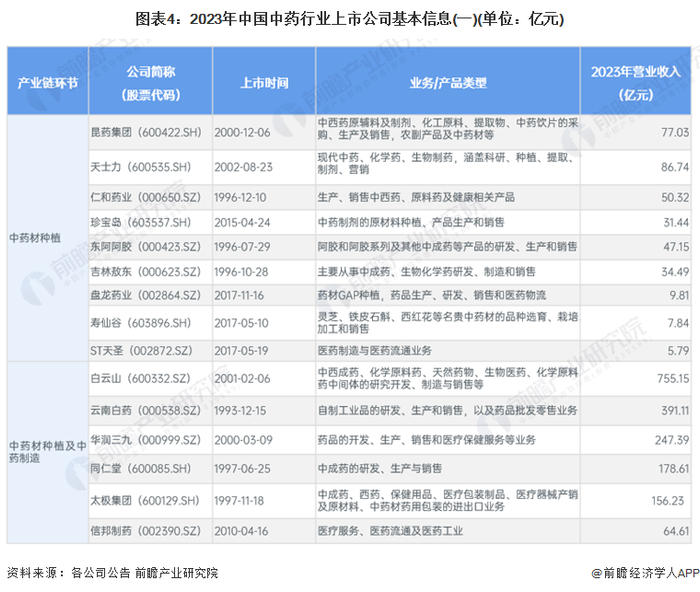Click revenue value 31.44
700x592 pixels.
pyautogui.click(x=676, y=222)
